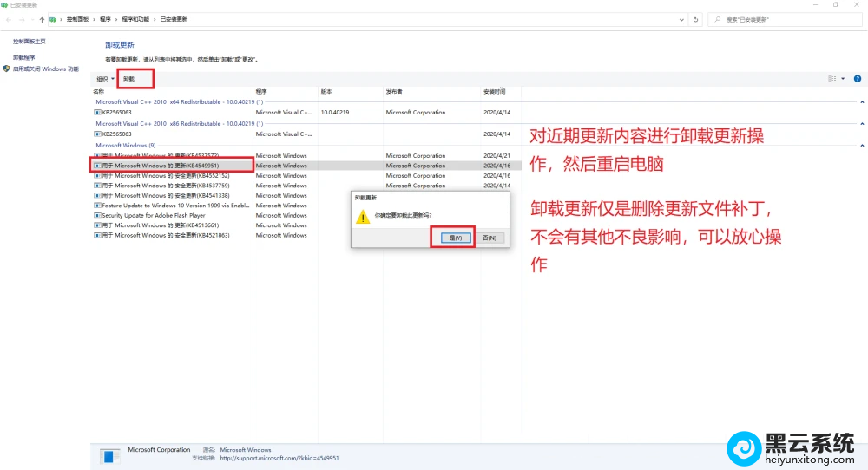Viewport: 868px width, 470px height.
Task: Click the blue help icon
Action: [857, 79]
